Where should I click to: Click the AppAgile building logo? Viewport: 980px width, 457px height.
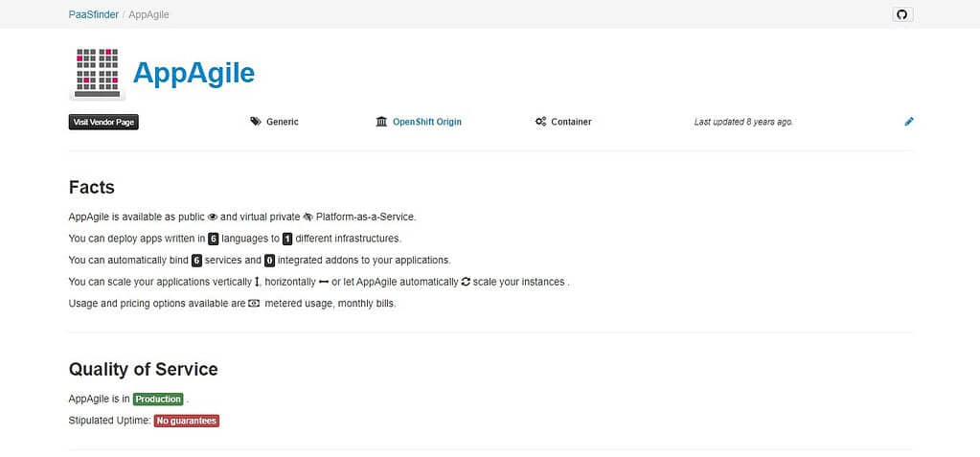pos(98,74)
